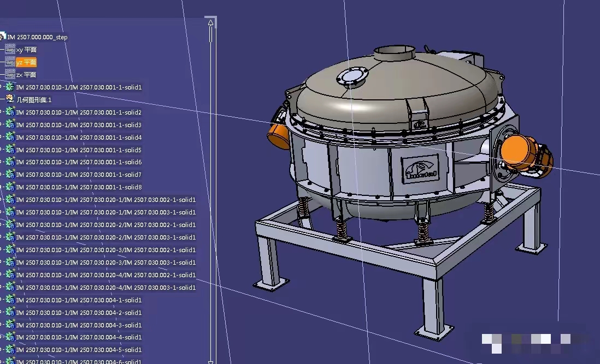Select the round inlet pipe on top of the lid
The image size is (600, 364).
click(x=395, y=53)
